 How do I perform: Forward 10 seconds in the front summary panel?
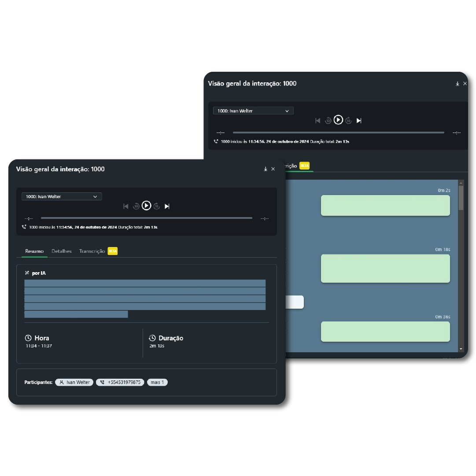[x=157, y=206]
